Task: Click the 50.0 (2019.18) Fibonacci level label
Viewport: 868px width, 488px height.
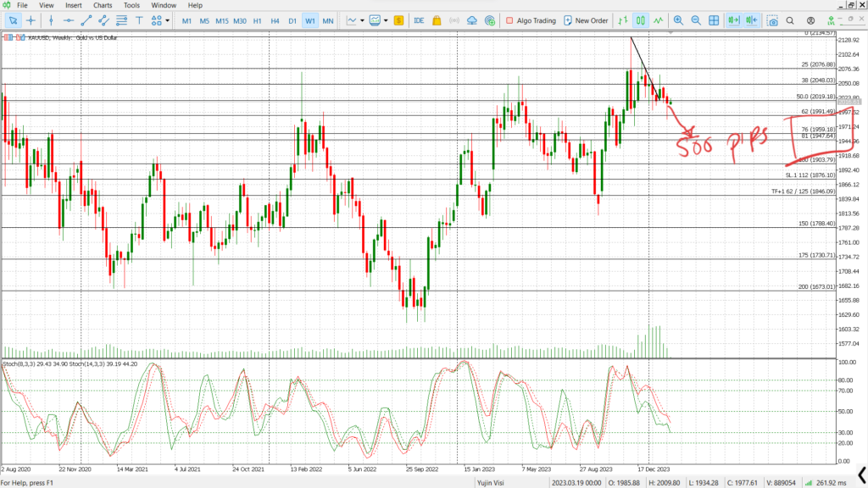Action: point(815,97)
